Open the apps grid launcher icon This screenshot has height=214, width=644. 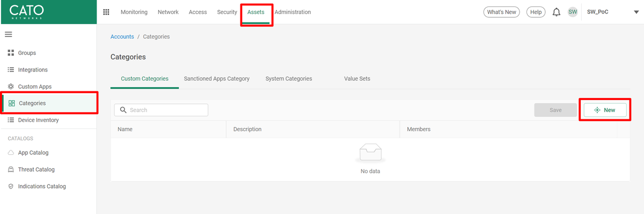[106, 12]
